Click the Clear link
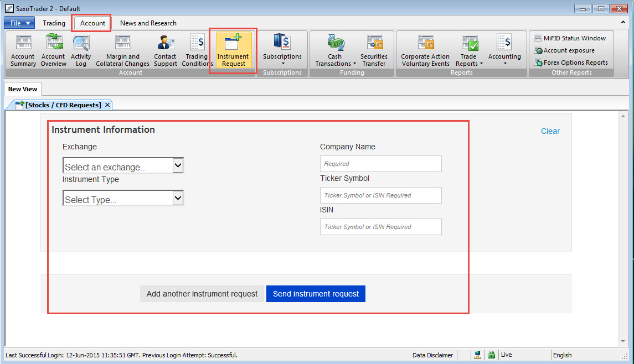 (x=550, y=131)
